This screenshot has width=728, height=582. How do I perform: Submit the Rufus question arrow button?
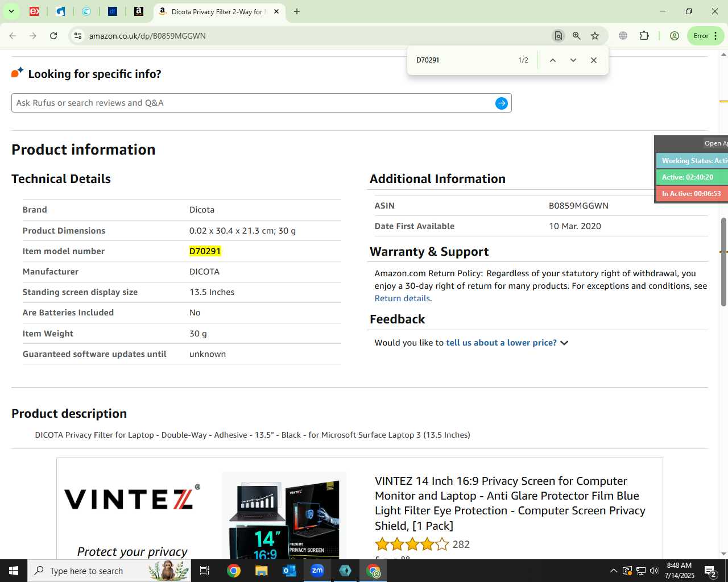coord(502,103)
